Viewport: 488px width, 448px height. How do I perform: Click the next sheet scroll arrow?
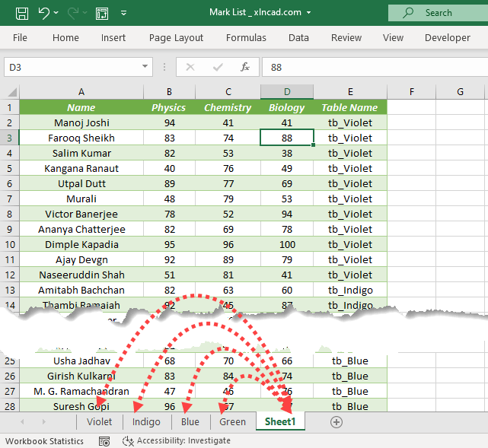(44, 421)
